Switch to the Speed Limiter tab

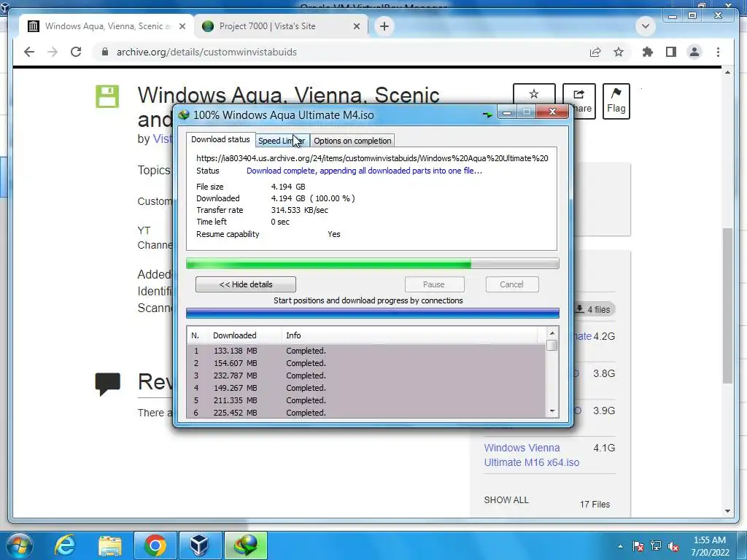(x=282, y=141)
